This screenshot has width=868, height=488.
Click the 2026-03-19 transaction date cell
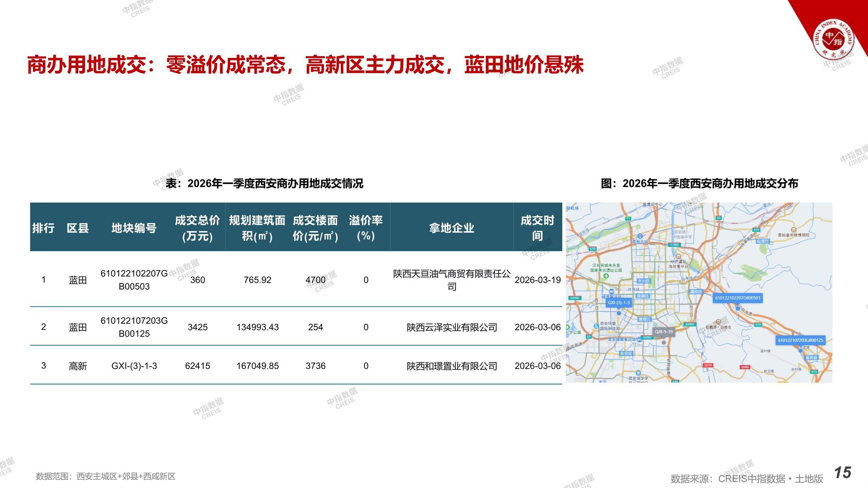537,280
